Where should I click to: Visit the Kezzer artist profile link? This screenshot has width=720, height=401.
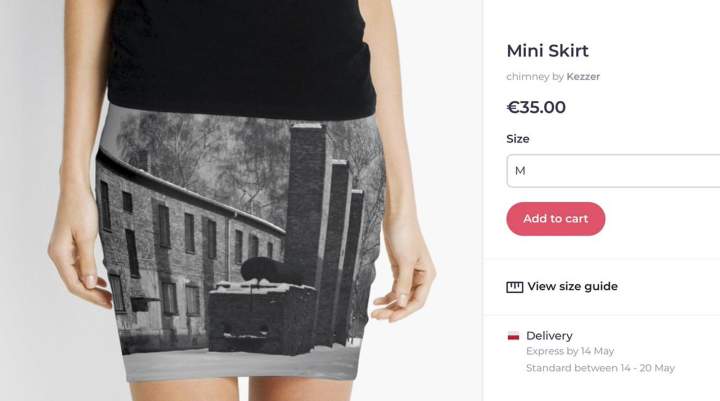tap(583, 77)
